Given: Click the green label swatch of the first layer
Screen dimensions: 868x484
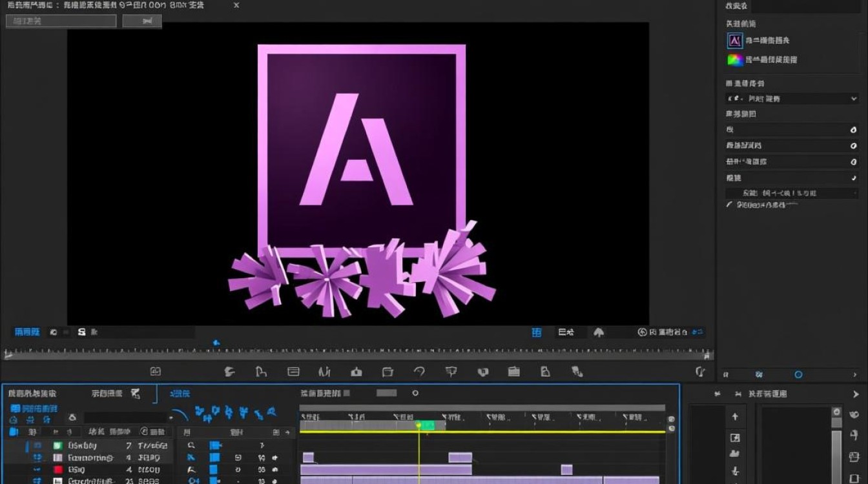Looking at the screenshot, I should 57,445.
